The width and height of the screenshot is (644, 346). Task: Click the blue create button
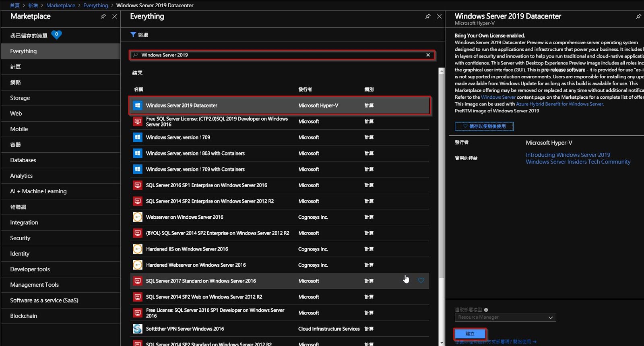470,334
